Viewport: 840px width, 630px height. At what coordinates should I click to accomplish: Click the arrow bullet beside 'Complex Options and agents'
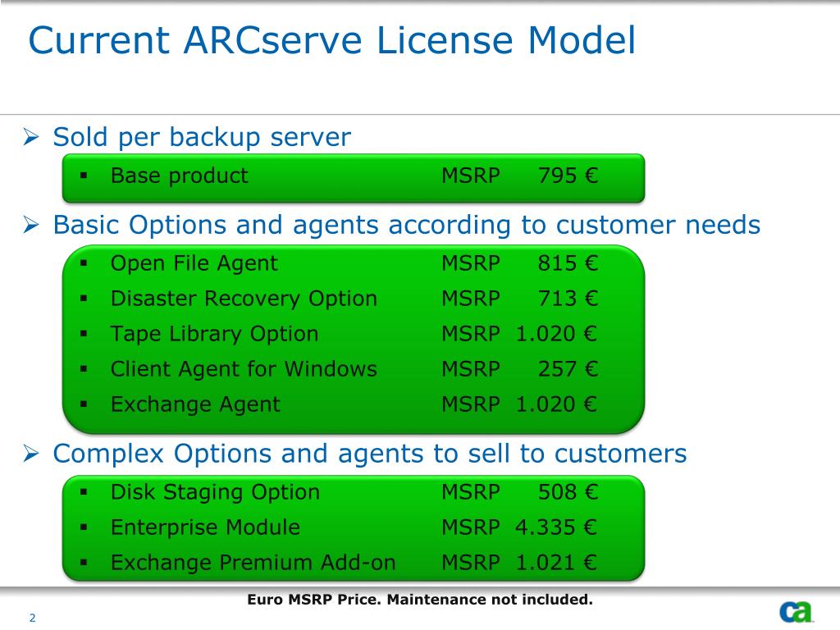point(31,454)
